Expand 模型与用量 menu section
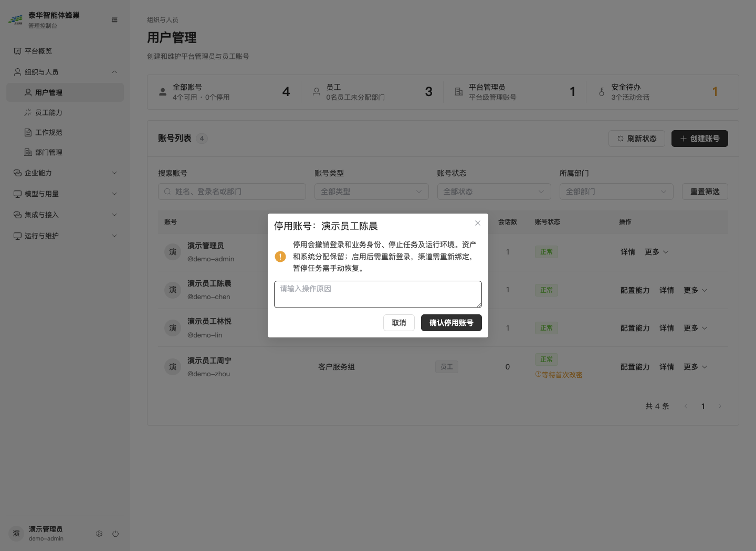The height and width of the screenshot is (551, 756). tap(65, 194)
